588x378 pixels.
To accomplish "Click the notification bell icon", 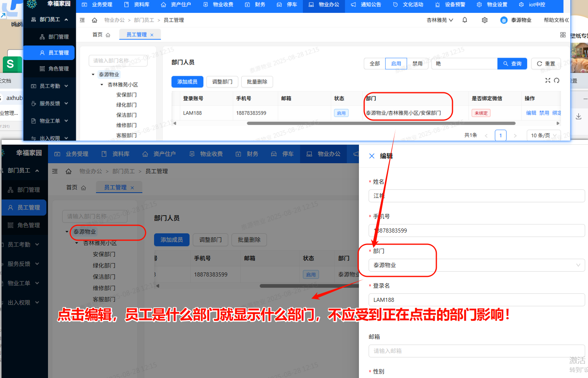I will [465, 19].
